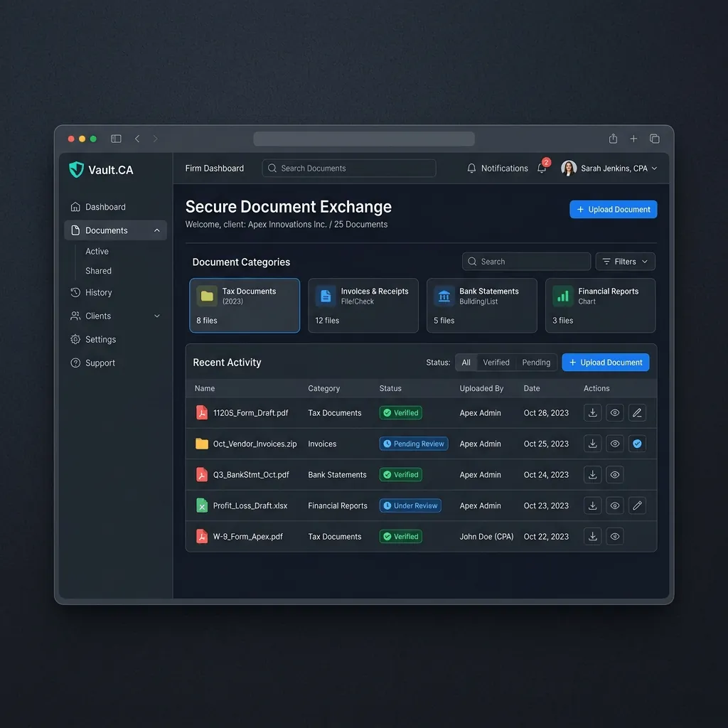The height and width of the screenshot is (728, 728).
Task: Toggle the browser sidebar panel icon
Action: 116,139
